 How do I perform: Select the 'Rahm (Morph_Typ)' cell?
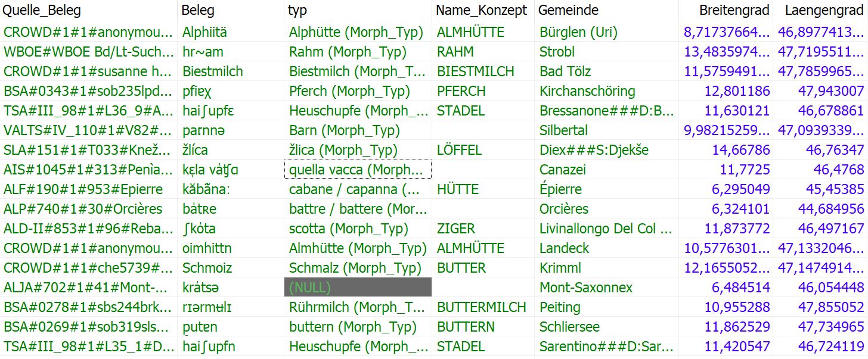coord(348,52)
